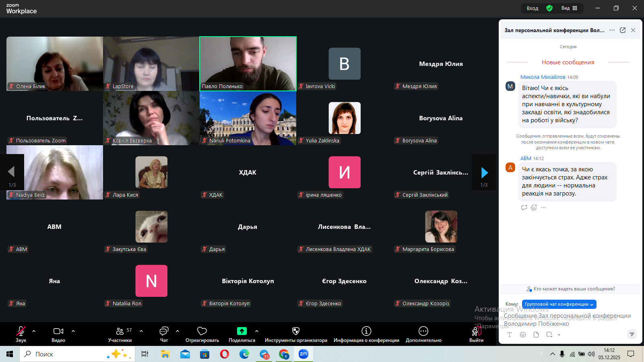
Task: Expand audio options arrow next to Звук
Action: coord(34,331)
